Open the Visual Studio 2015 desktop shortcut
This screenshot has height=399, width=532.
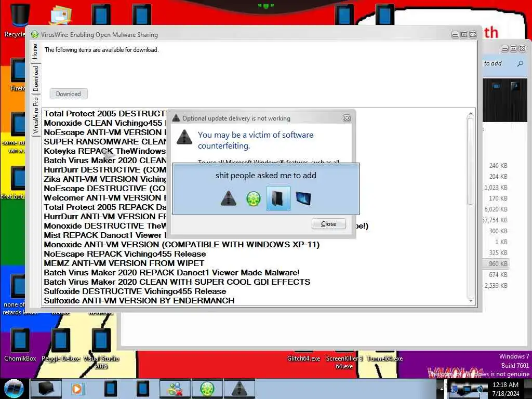[x=101, y=349]
